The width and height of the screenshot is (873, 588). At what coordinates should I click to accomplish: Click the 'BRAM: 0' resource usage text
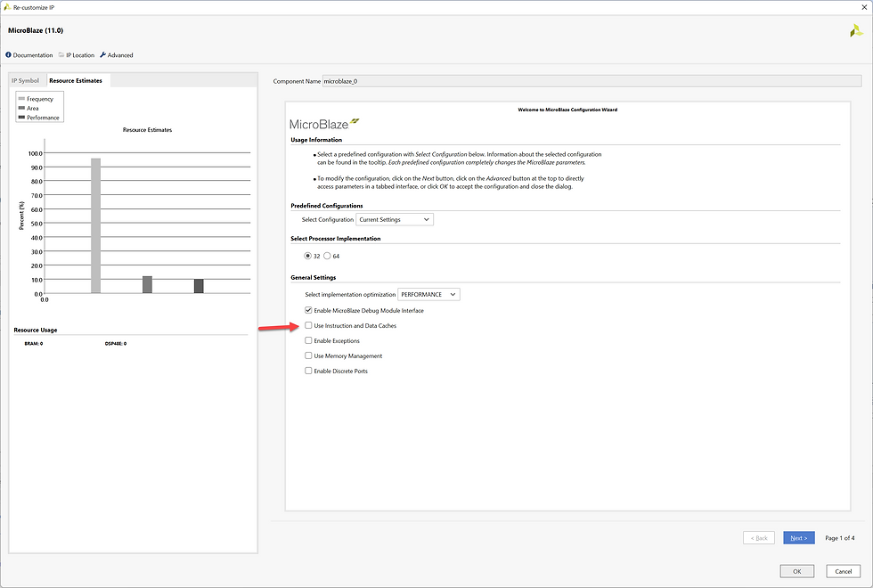[34, 344]
